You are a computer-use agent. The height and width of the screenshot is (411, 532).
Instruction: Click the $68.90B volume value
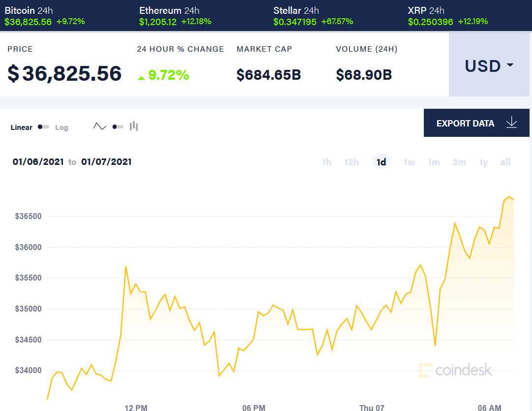pyautogui.click(x=364, y=75)
